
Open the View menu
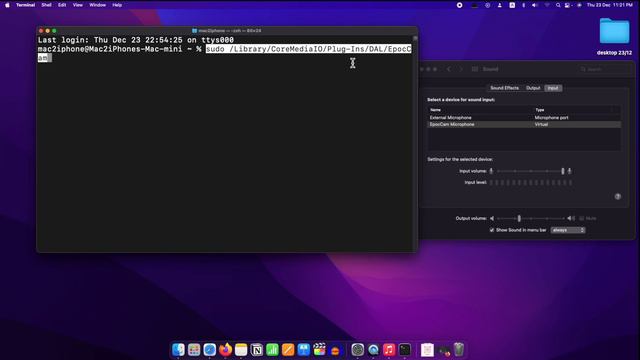(78, 5)
